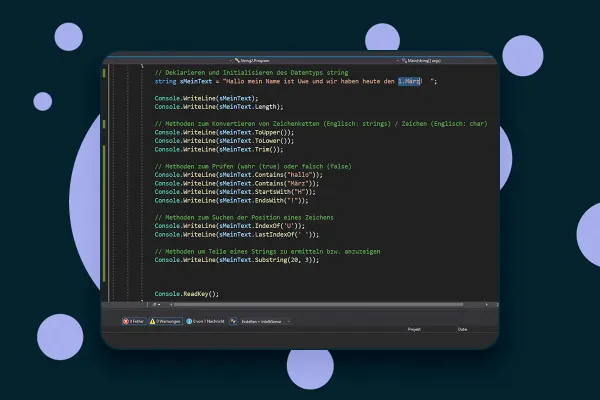The image size is (600, 400).
Task: Click the horizontal scrollbar thumb in editor
Action: tap(318, 305)
